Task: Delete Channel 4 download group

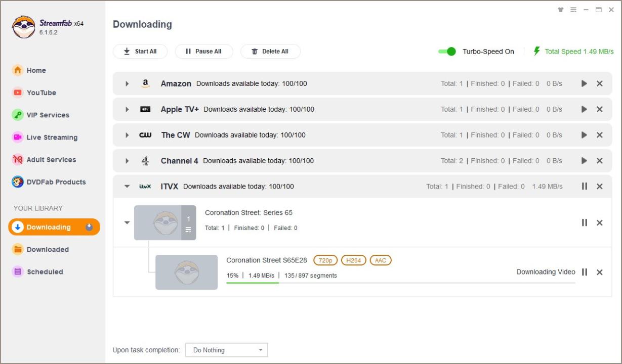Action: [x=600, y=161]
